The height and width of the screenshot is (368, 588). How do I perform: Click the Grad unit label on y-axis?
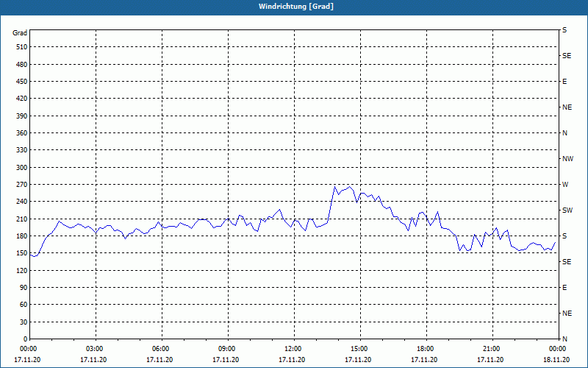20,33
